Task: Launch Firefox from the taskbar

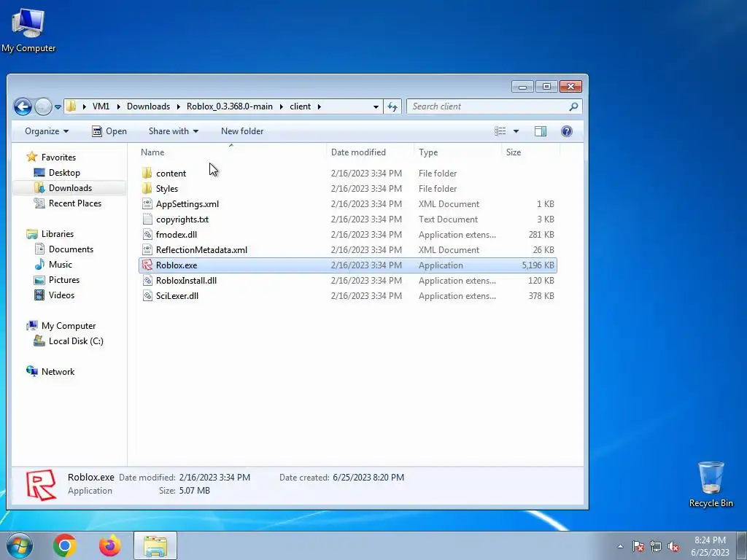Action: (x=109, y=545)
